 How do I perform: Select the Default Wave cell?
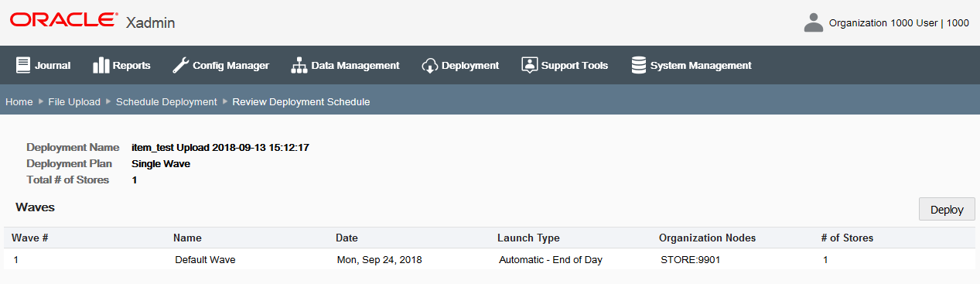point(205,260)
